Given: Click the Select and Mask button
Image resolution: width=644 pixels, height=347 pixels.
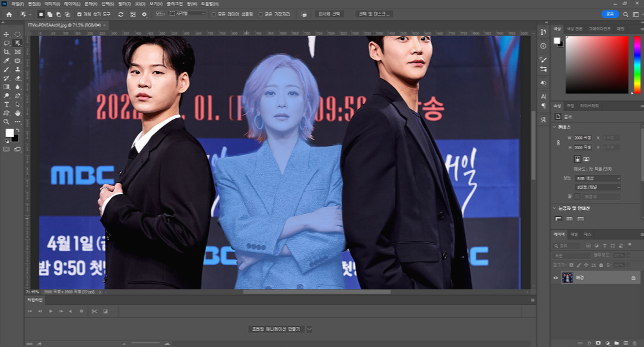Looking at the screenshot, I should click(x=374, y=14).
